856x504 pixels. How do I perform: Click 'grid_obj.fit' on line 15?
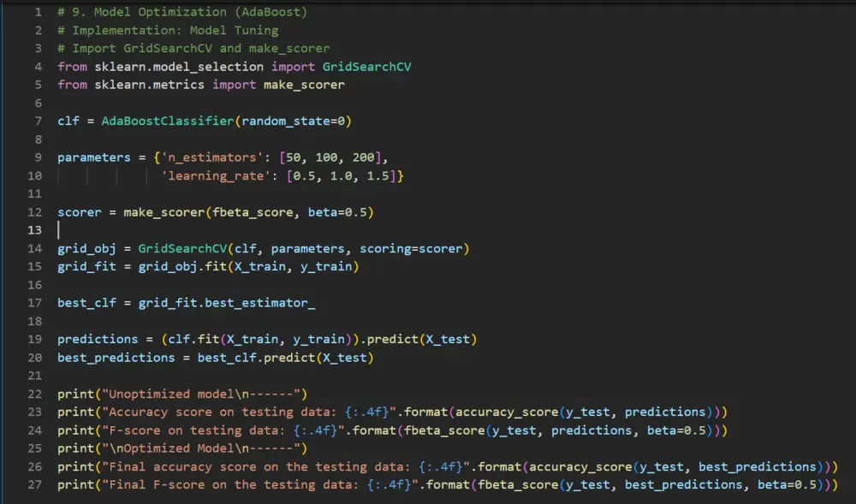[182, 267]
